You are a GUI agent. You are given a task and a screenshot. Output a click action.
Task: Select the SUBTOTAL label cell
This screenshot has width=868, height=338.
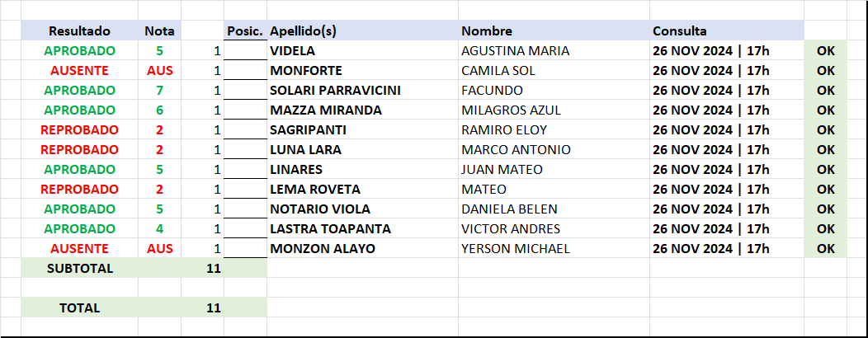point(80,268)
